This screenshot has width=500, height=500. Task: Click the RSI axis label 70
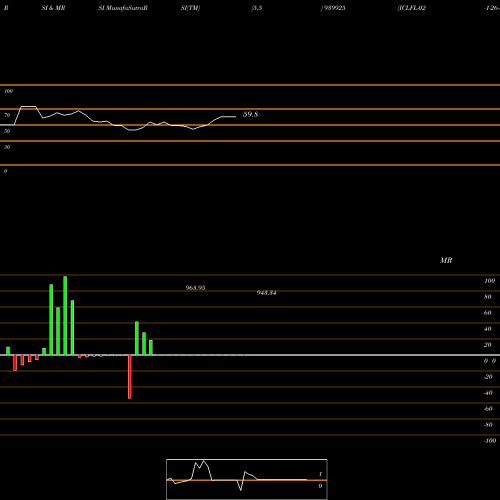pyautogui.click(x=7, y=115)
